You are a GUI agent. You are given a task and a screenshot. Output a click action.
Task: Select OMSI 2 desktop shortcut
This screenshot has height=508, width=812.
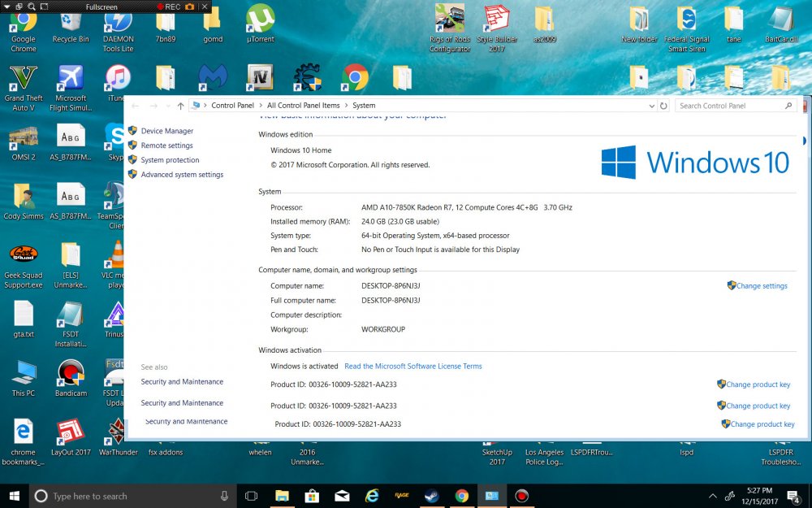pyautogui.click(x=24, y=143)
